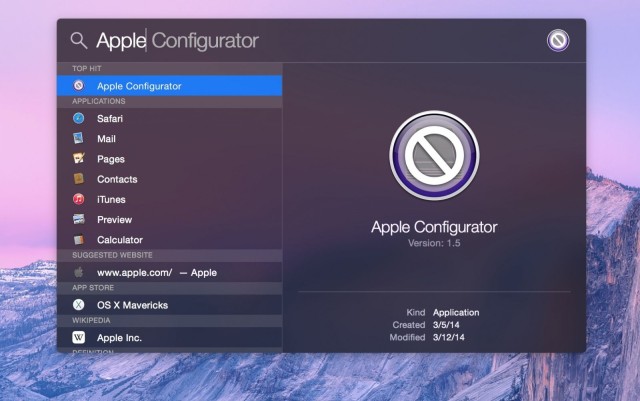Click the Mail stamp icon
This screenshot has height=401, width=640.
[79, 138]
